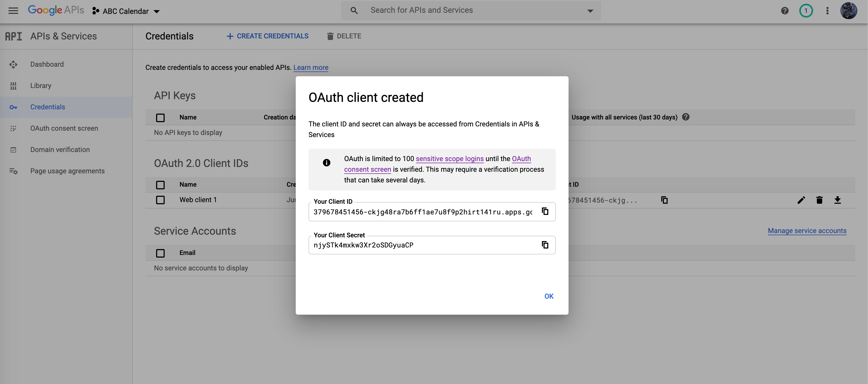Image resolution: width=868 pixels, height=384 pixels.
Task: Toggle the Service Accounts section checkbox
Action: point(160,253)
